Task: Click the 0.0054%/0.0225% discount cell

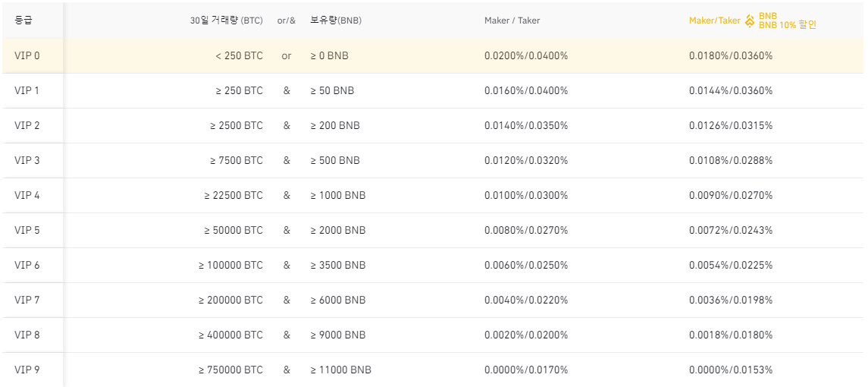Action: [731, 265]
